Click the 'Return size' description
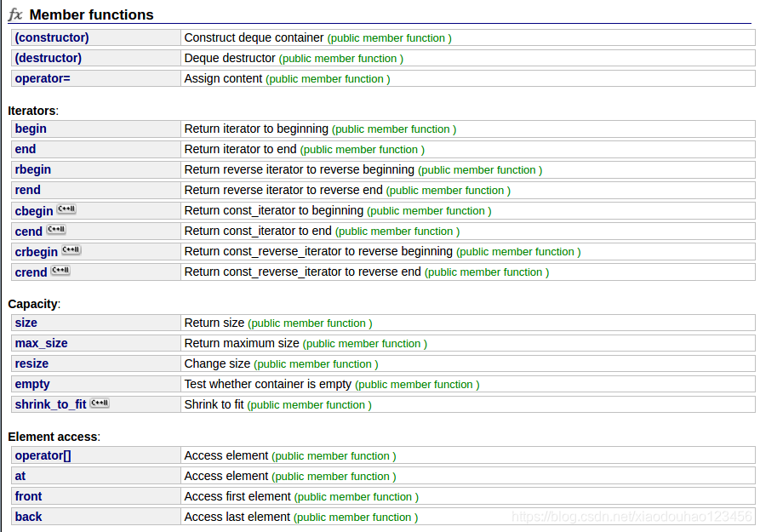 click(x=214, y=323)
